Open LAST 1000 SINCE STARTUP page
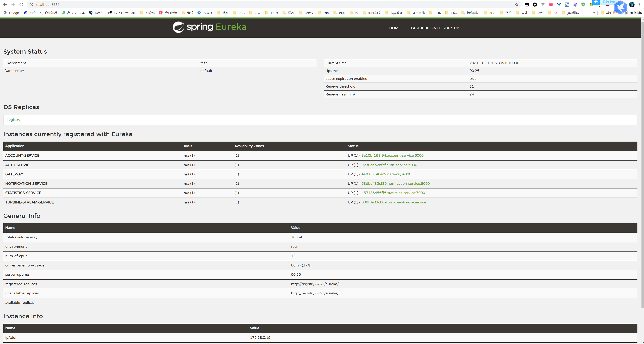644x344 pixels. click(435, 28)
